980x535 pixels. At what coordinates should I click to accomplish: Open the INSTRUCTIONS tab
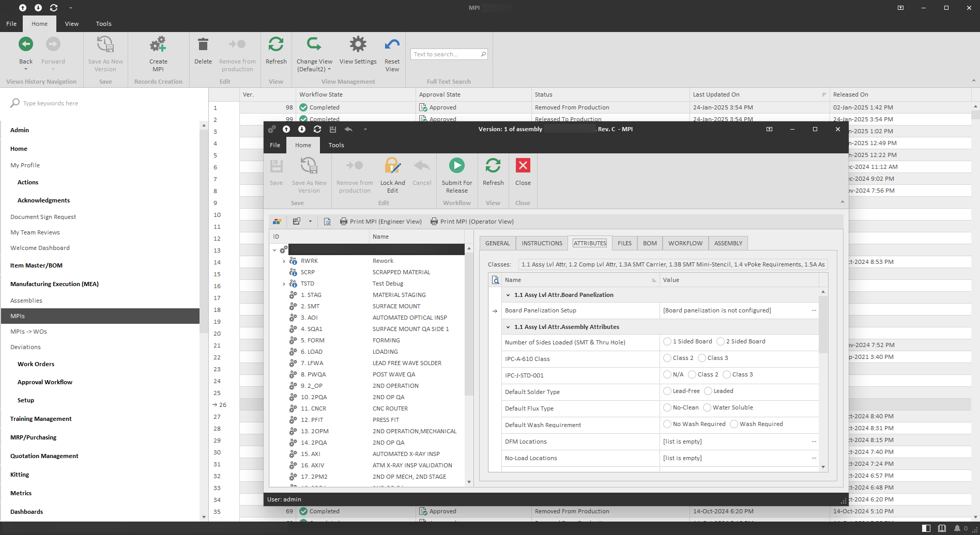pos(542,243)
